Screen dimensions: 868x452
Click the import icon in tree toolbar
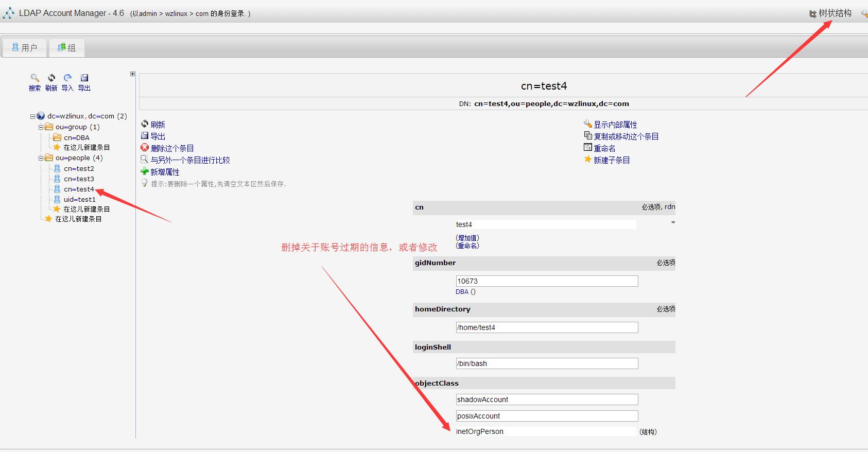click(x=67, y=78)
